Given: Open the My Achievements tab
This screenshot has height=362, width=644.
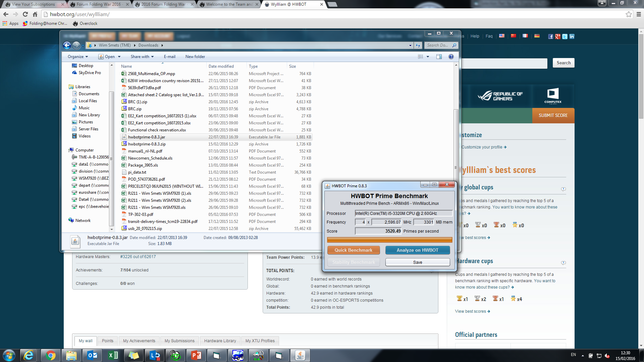Looking at the screenshot, I should tap(139, 341).
